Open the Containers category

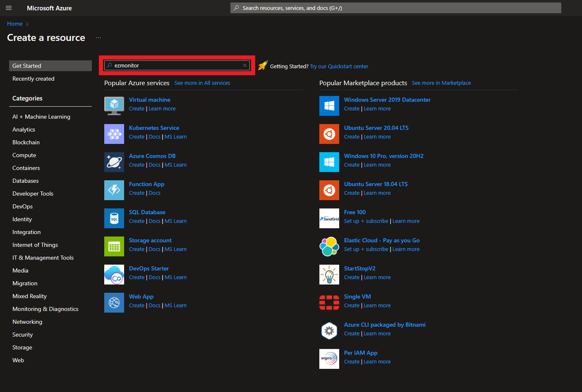26,168
